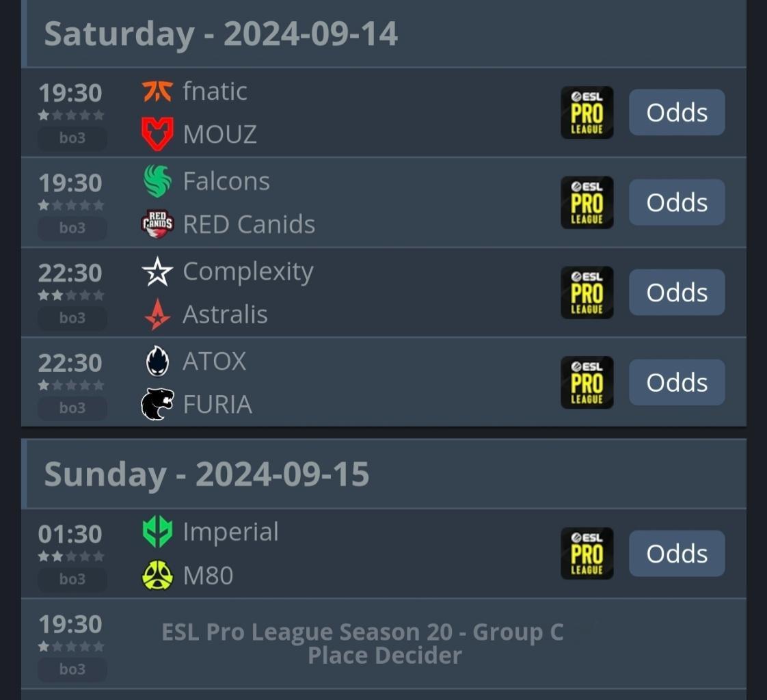Open Odds for fnatic vs MOUZ
Image resolution: width=767 pixels, height=700 pixels.
677,113
